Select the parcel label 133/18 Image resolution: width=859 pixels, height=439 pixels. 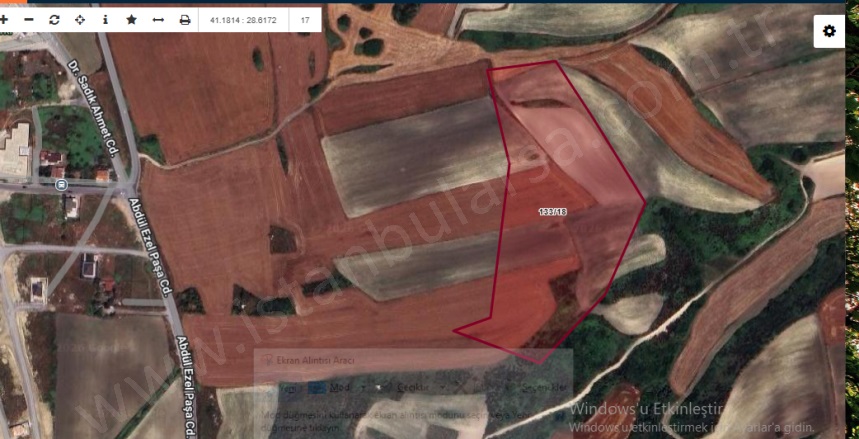[553, 212]
